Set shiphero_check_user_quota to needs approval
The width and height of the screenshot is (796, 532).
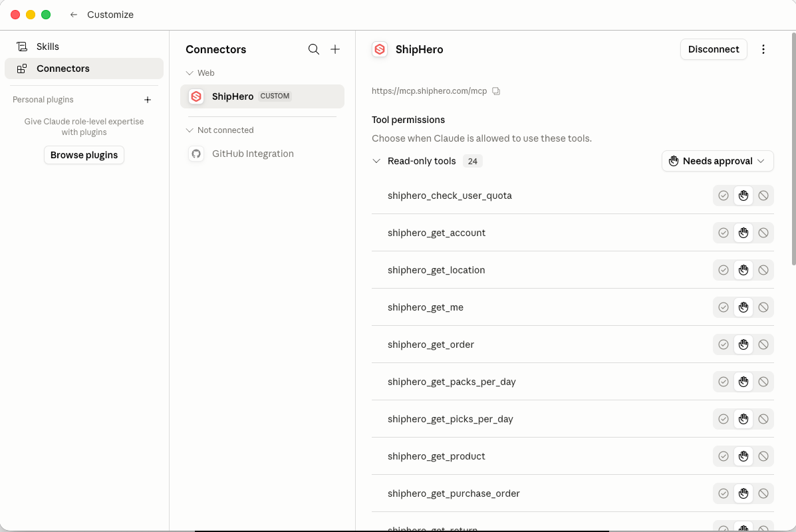(743, 196)
